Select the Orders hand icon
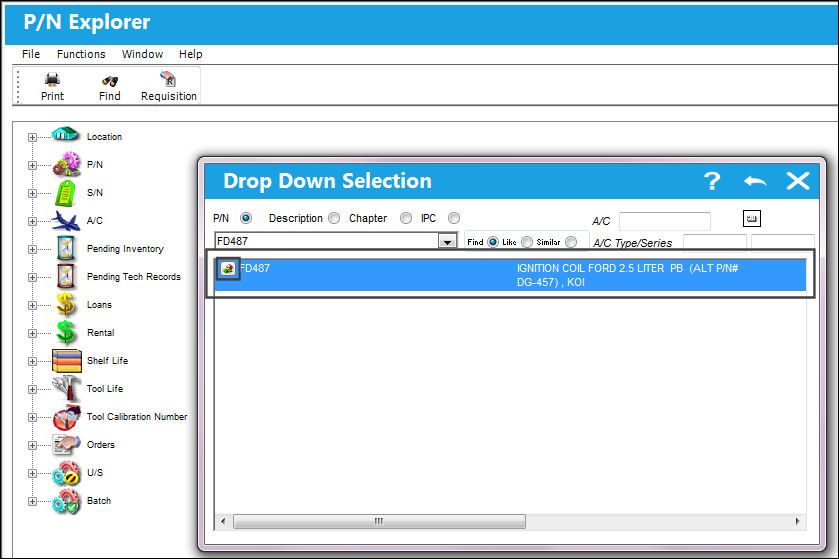Image resolution: width=839 pixels, height=559 pixels. point(66,445)
